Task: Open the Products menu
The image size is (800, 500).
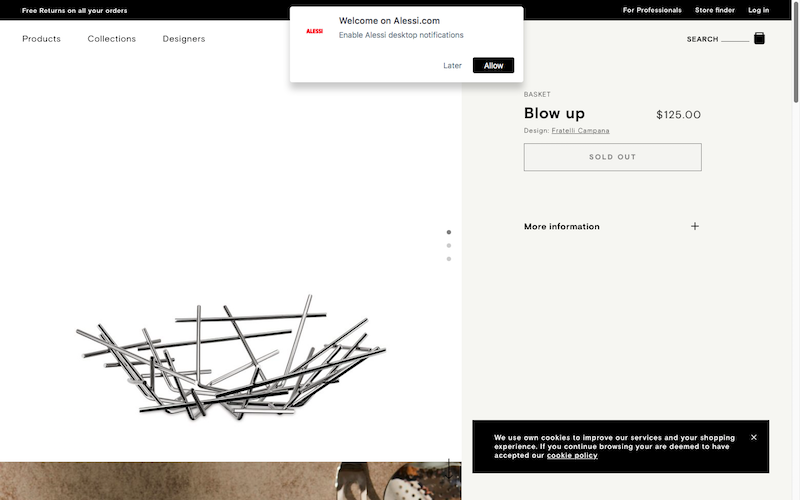Action: [x=41, y=39]
